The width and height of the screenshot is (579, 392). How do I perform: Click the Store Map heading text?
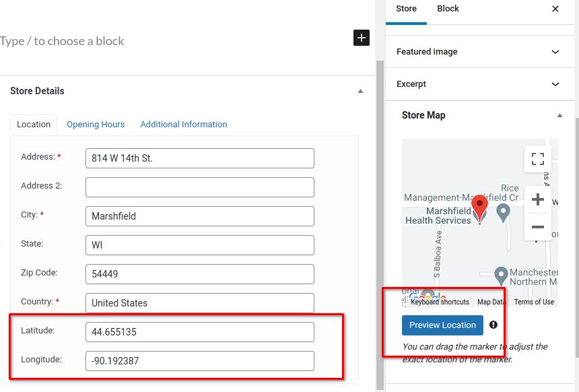pos(423,115)
